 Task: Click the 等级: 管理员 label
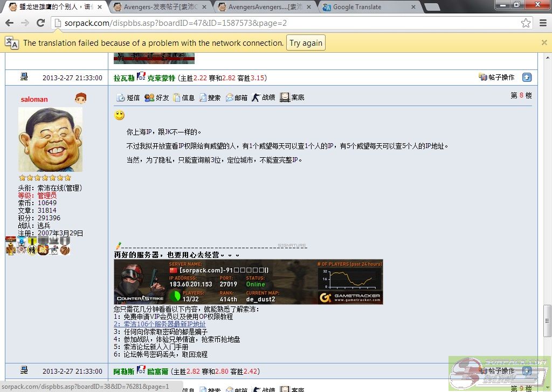[x=37, y=195]
